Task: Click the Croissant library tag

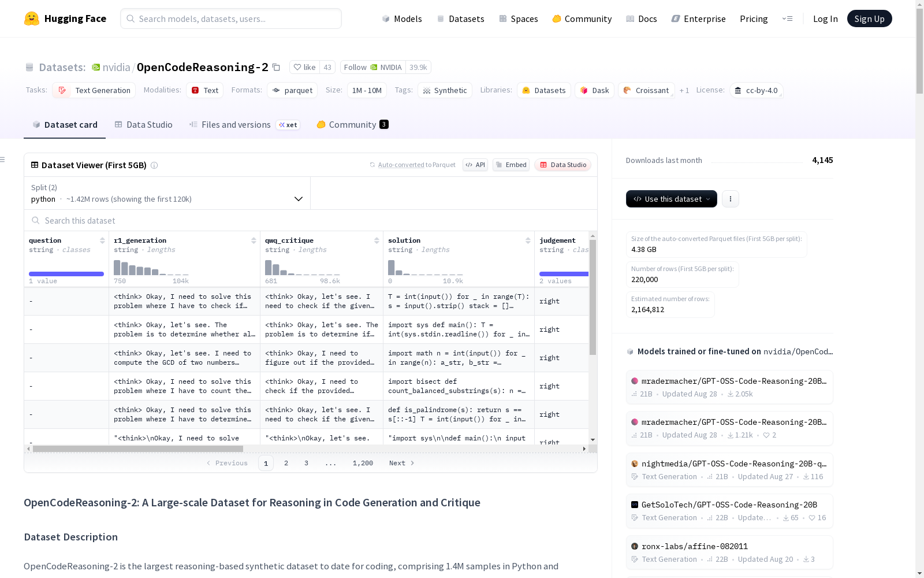Action: (x=647, y=90)
